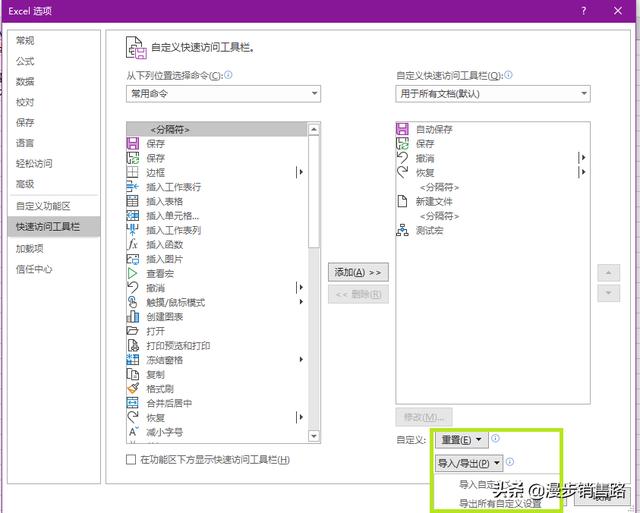The height and width of the screenshot is (513, 640).
Task: Click command list scroll up arrow
Action: 313,130
